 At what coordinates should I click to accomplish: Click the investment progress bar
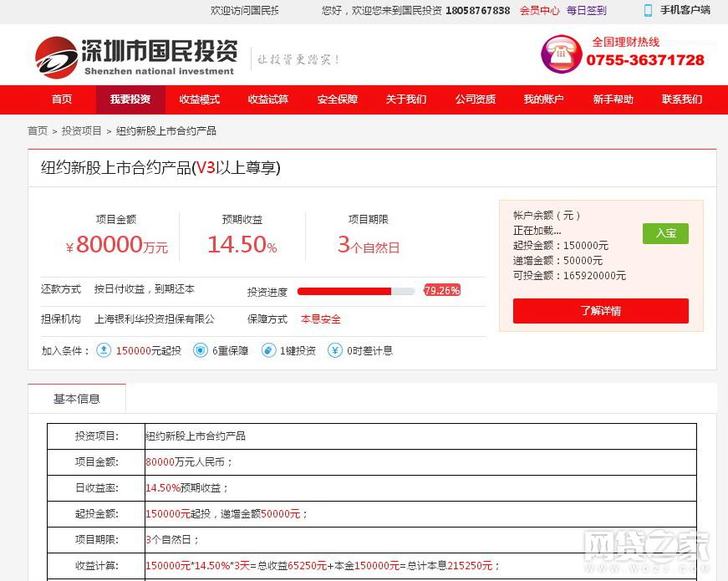click(x=355, y=291)
